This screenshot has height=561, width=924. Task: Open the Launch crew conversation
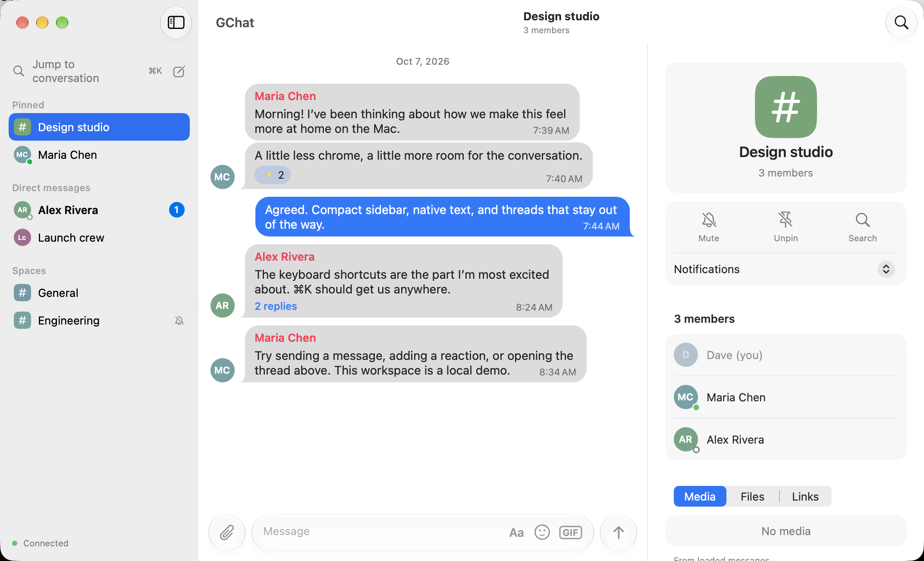click(99, 238)
